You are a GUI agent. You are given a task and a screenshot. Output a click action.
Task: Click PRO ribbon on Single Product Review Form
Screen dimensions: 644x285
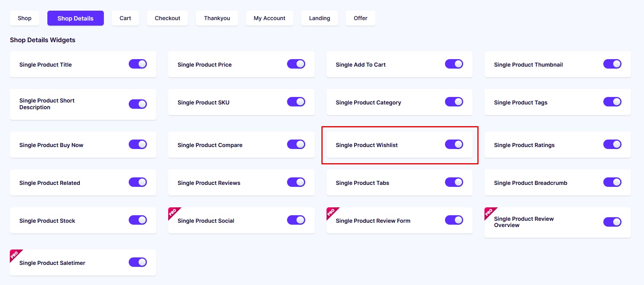coord(332,212)
